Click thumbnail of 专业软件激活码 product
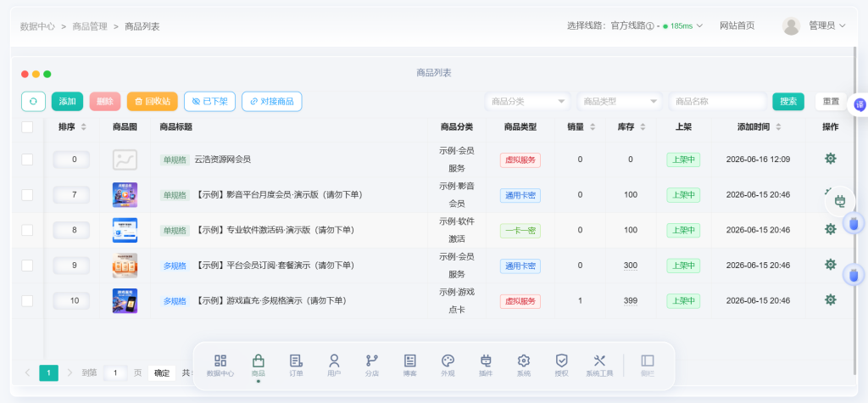 pyautogui.click(x=125, y=230)
